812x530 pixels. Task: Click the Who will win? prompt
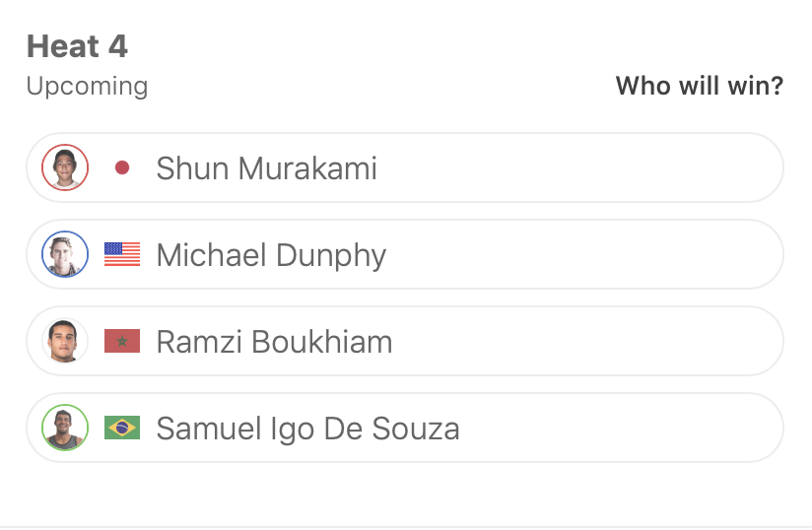(699, 87)
